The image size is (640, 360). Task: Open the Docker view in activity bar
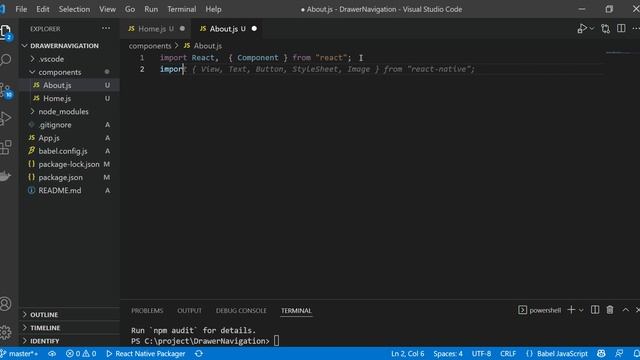coord(5,176)
